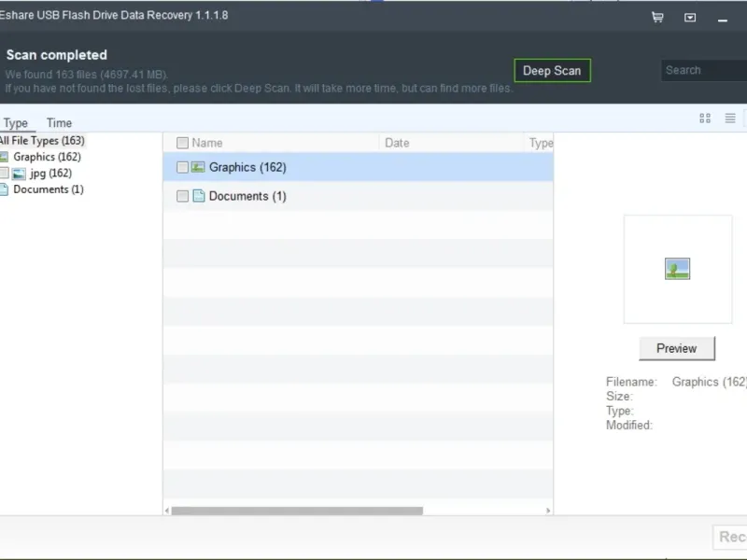Click the jpg image icon in tree
Image resolution: width=747 pixels, height=560 pixels.
click(19, 174)
